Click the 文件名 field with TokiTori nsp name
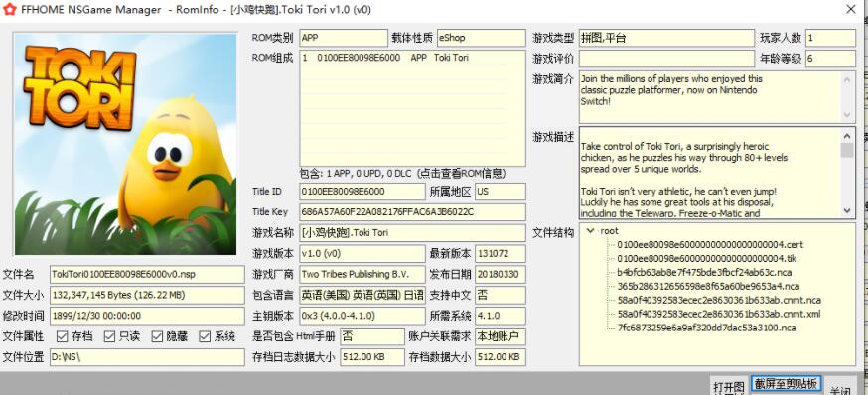868x395 pixels. 147,274
